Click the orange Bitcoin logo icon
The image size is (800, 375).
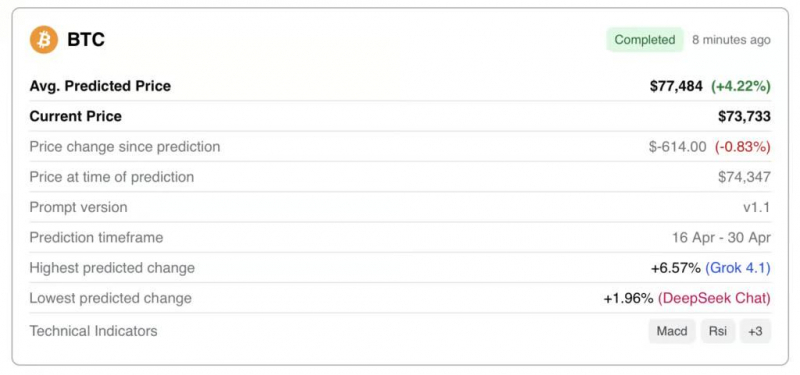tap(43, 40)
